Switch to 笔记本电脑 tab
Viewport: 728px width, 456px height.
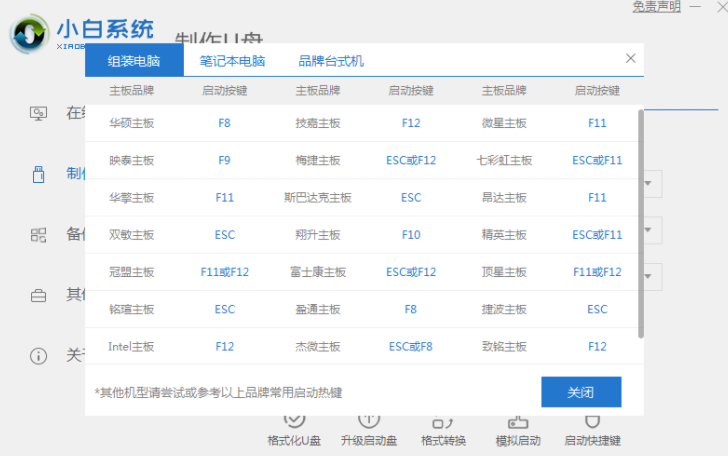pyautogui.click(x=232, y=61)
